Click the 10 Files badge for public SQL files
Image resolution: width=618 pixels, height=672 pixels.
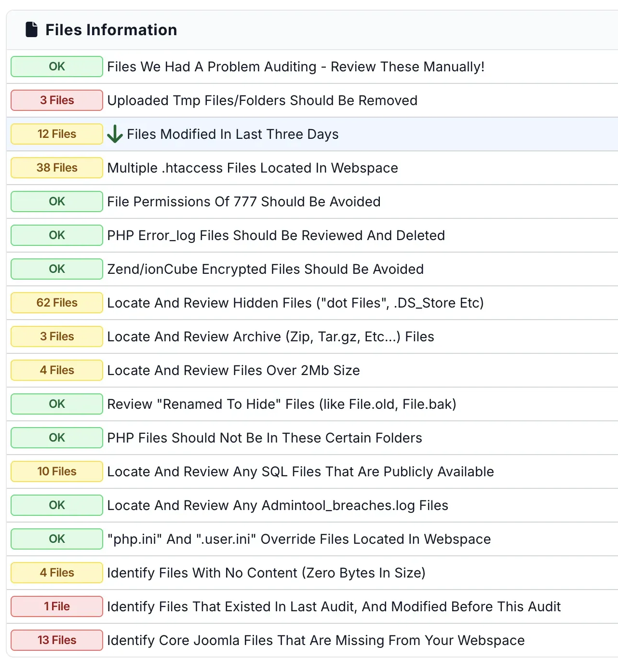point(56,471)
